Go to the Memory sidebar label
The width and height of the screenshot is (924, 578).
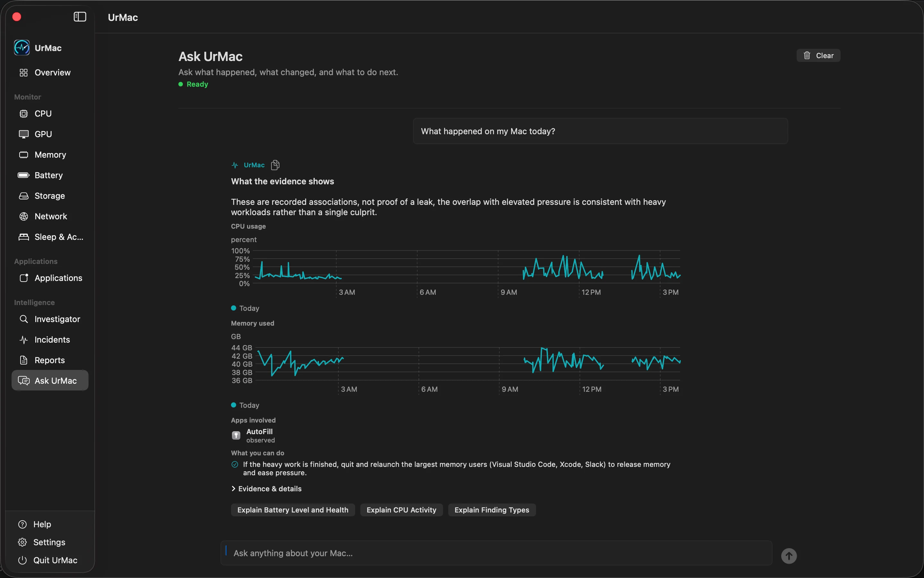[50, 155]
